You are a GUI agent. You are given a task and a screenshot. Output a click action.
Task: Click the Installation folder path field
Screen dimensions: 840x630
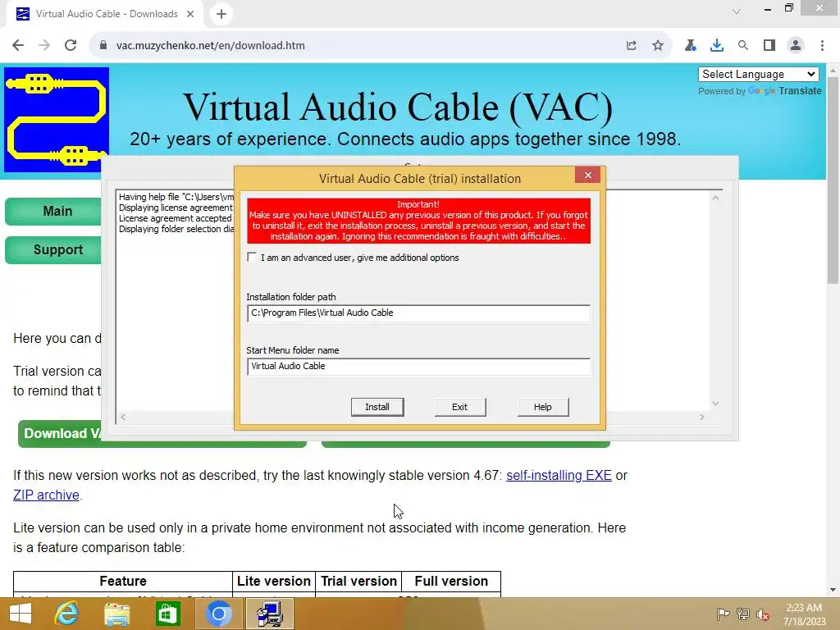click(418, 313)
